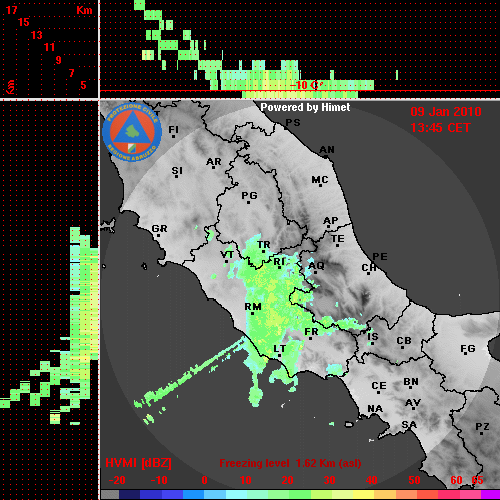This screenshot has width=500, height=500.
Task: Click the rotated 'Km' axis label
Action: (x=11, y=87)
